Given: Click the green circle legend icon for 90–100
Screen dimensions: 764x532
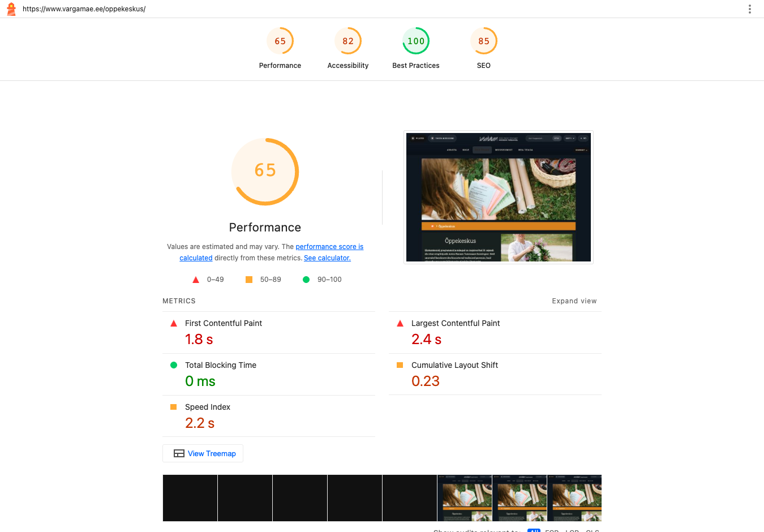Looking at the screenshot, I should pyautogui.click(x=306, y=280).
